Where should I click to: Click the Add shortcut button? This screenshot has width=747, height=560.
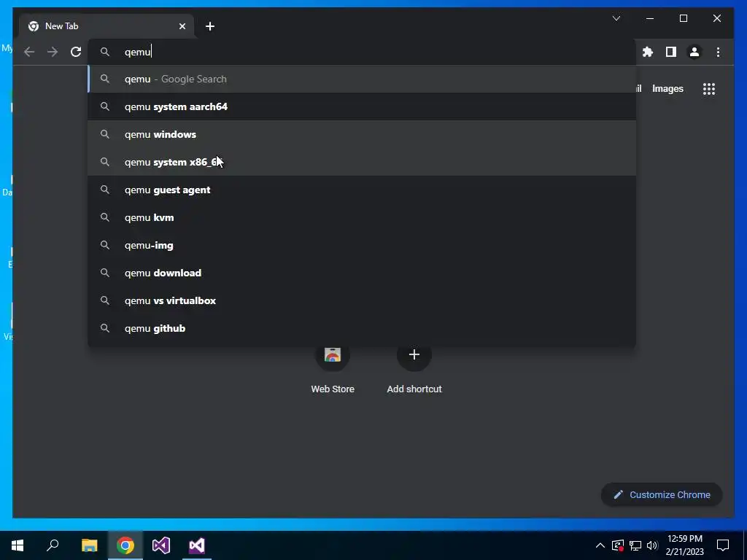pos(414,369)
